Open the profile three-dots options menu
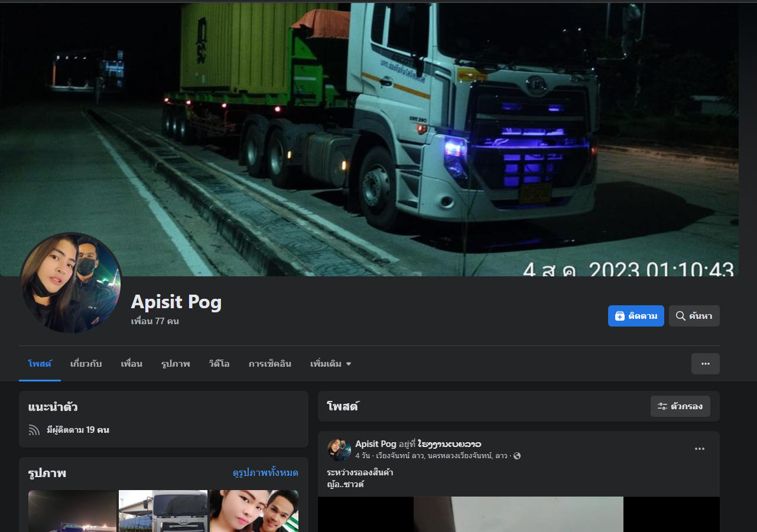Screen dimensions: 757x532 (705, 364)
